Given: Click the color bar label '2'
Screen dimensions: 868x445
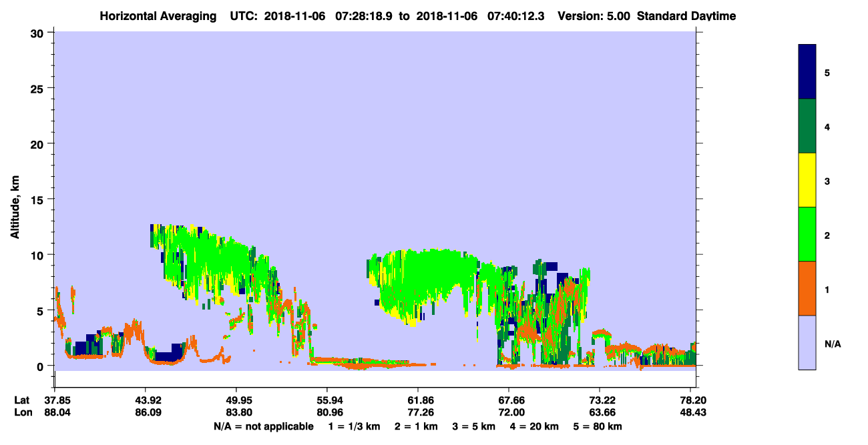Looking at the screenshot, I should pos(827,235).
